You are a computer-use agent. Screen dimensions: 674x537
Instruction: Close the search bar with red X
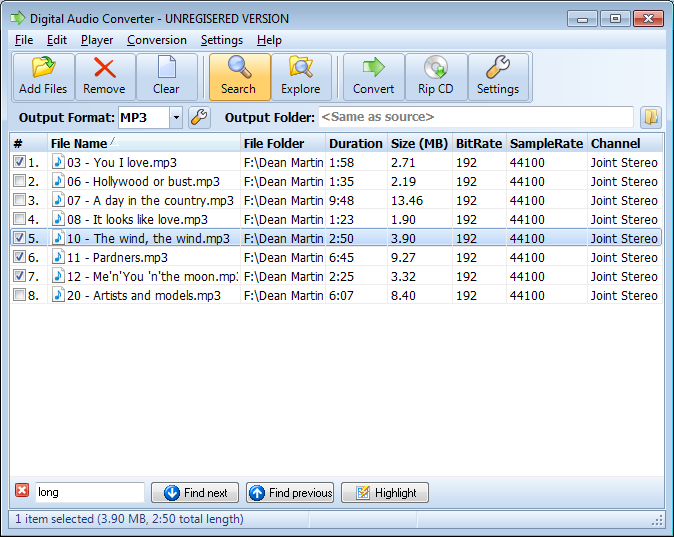coord(22,491)
